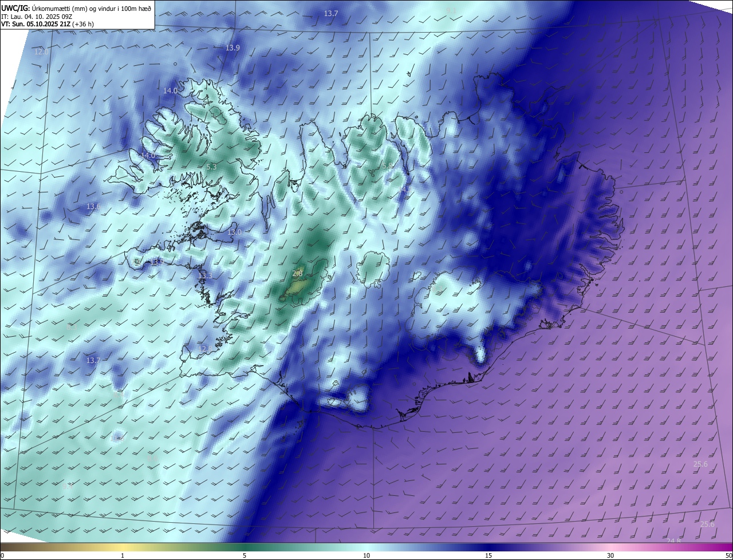Click the 13.0 value label on the map
Viewport: 733px width, 560px height.
coord(234,232)
